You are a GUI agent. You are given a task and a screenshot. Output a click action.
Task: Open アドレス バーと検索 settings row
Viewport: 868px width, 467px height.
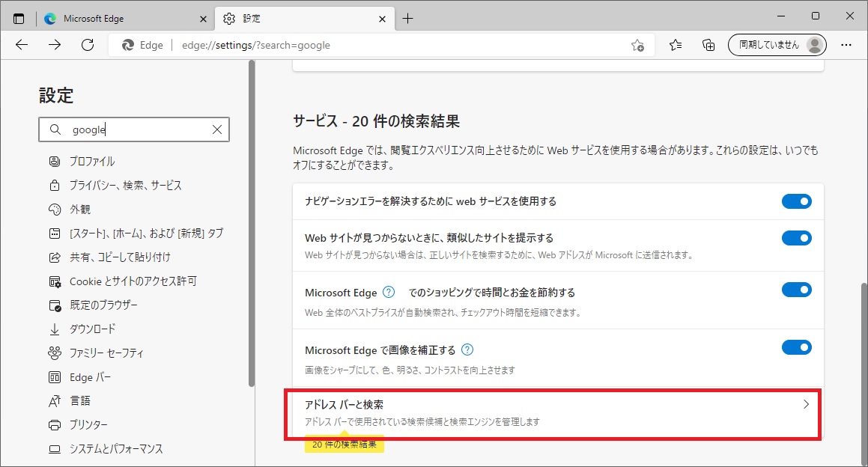pyautogui.click(x=558, y=413)
